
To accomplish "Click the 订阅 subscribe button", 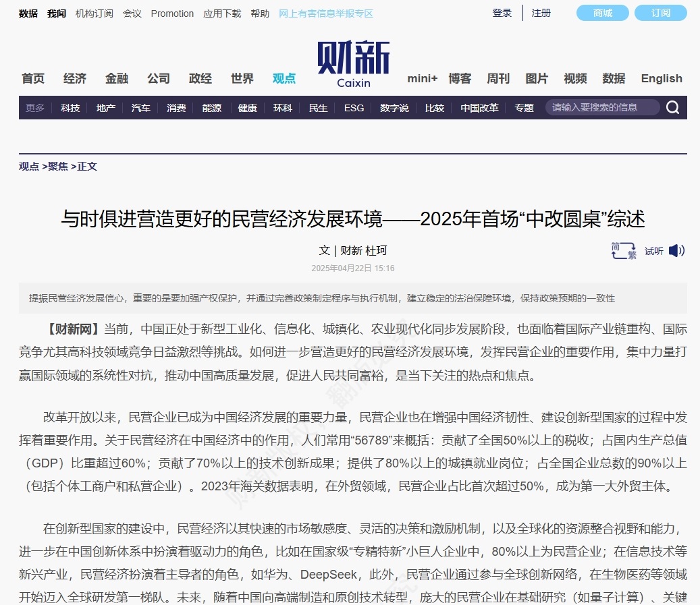I will pyautogui.click(x=660, y=12).
